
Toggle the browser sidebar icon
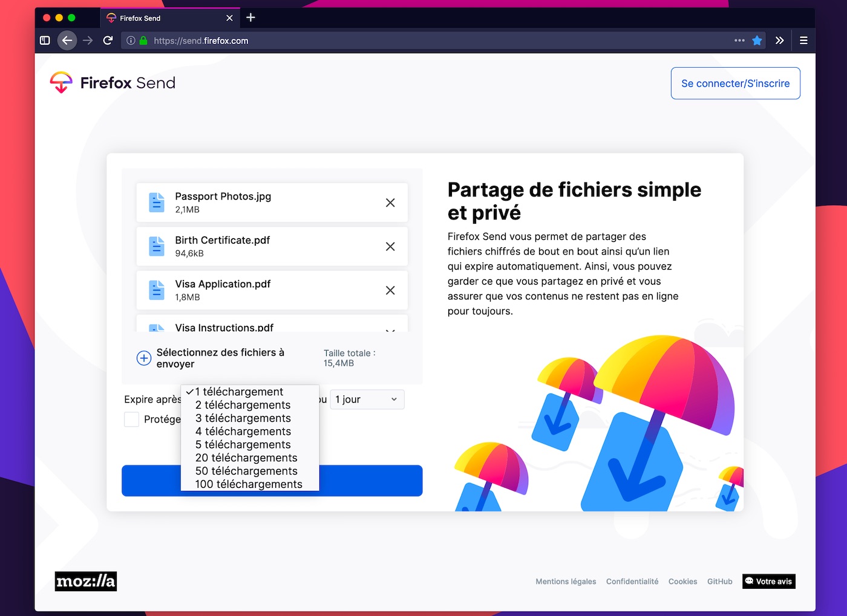pyautogui.click(x=45, y=40)
